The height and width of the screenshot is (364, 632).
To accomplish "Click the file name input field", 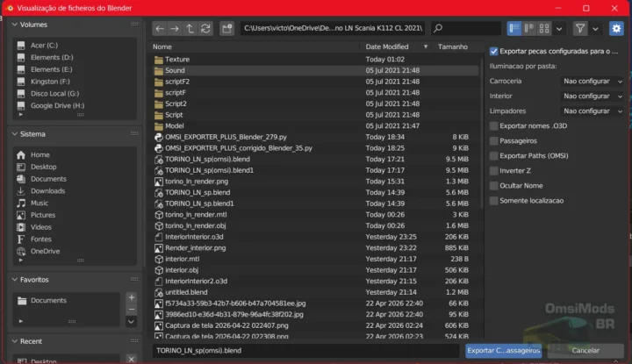I will [x=304, y=350].
